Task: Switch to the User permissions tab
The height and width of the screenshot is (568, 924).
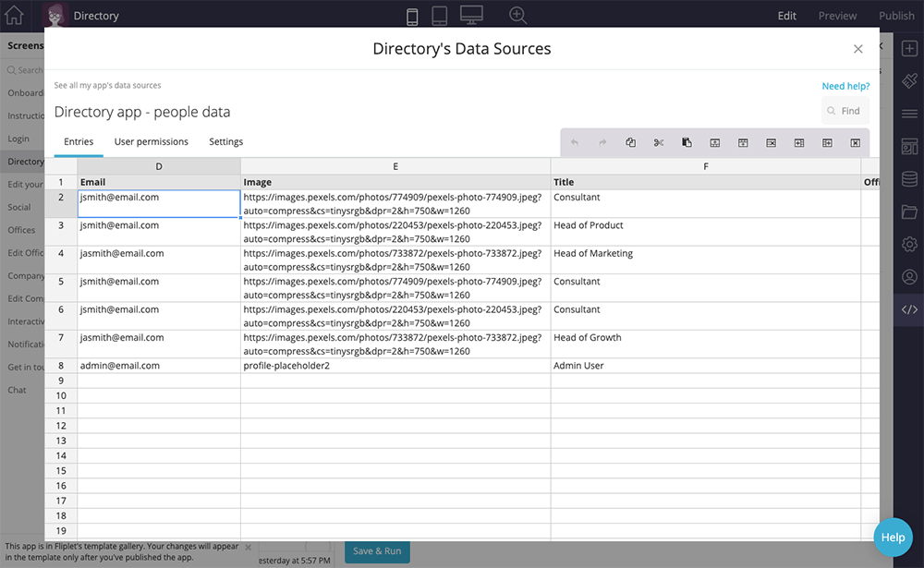Action: (151, 142)
